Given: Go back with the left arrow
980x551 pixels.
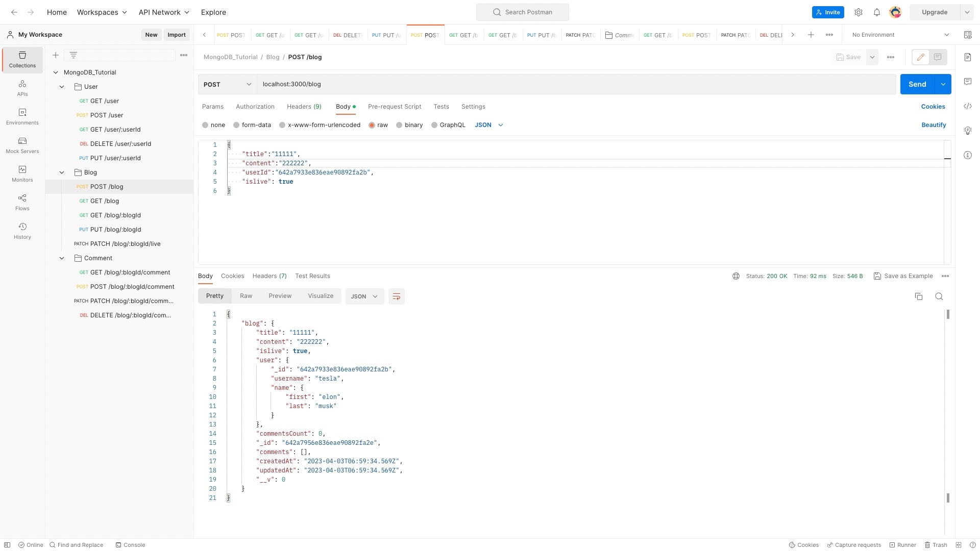Looking at the screenshot, I should (x=14, y=12).
